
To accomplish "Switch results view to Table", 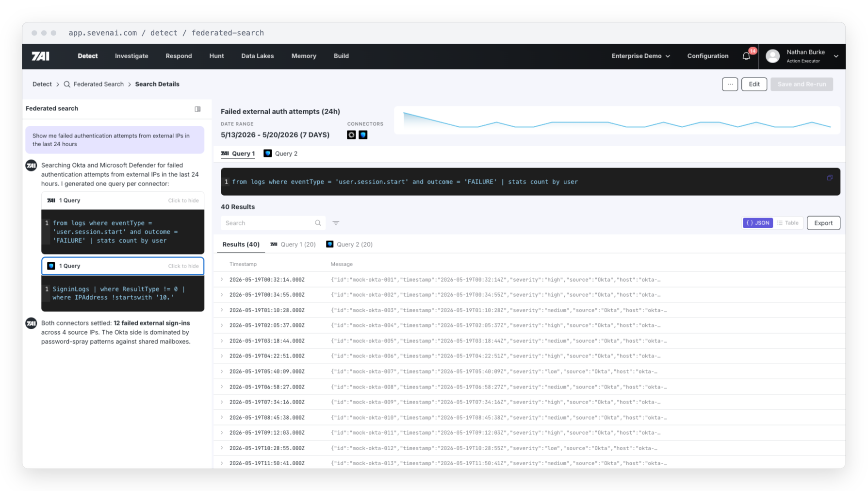I will pos(788,223).
